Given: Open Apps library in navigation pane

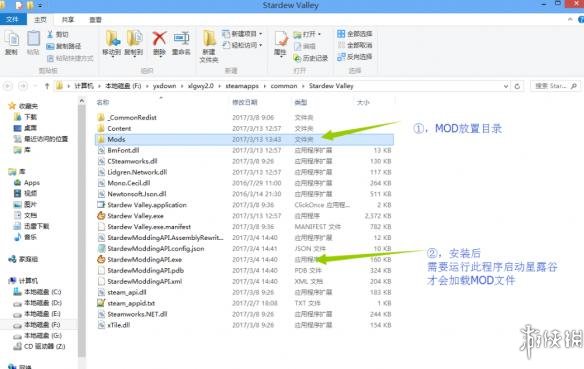Looking at the screenshot, I should tap(27, 182).
